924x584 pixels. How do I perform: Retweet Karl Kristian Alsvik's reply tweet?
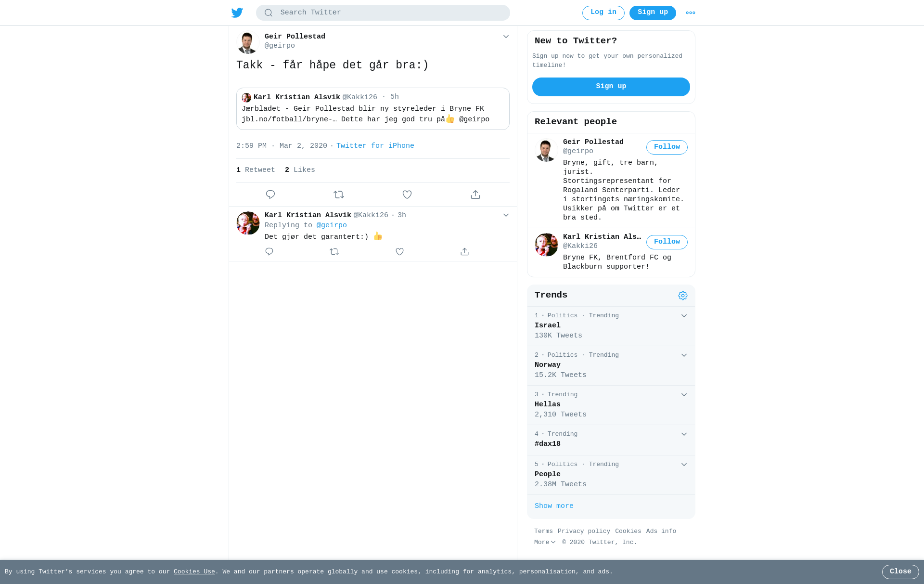point(334,252)
